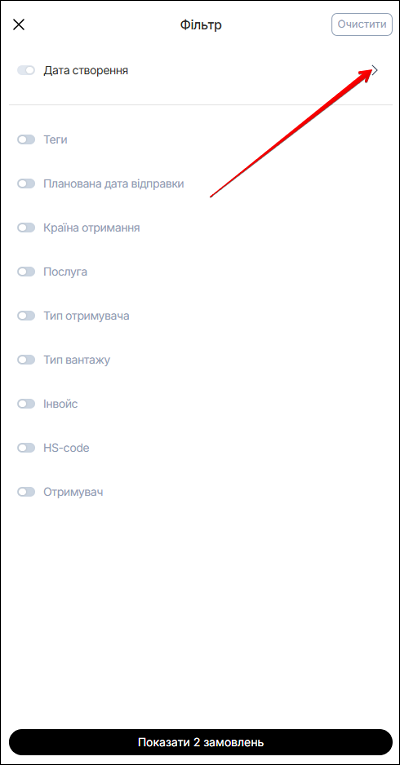Toggle the HS-code filter

click(26, 447)
